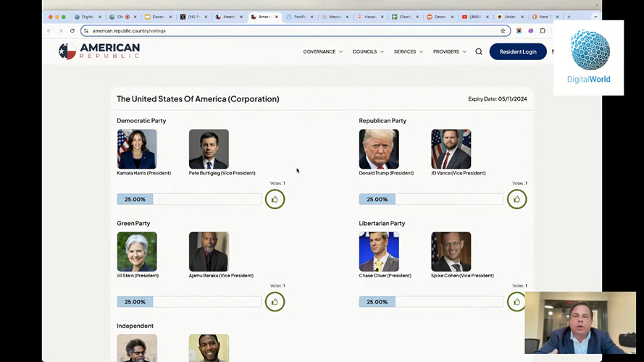Click the Democratic Party thumbs-up vote icon

tap(275, 199)
